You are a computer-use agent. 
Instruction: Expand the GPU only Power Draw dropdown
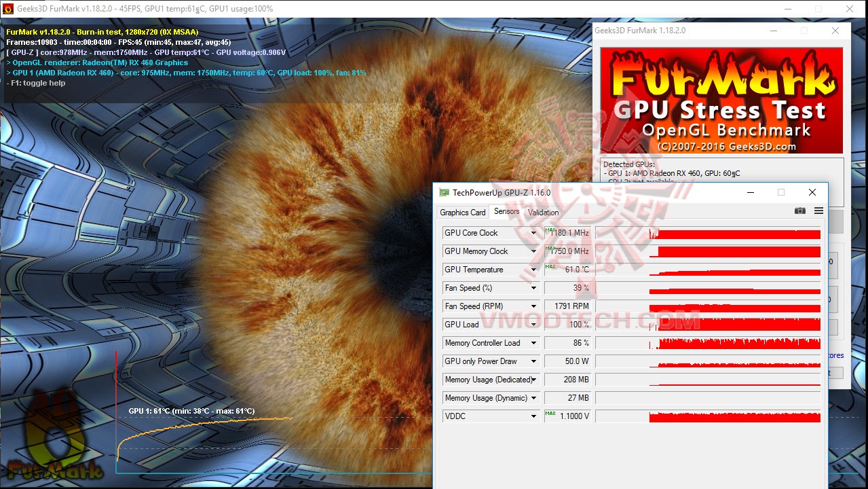pos(534,361)
